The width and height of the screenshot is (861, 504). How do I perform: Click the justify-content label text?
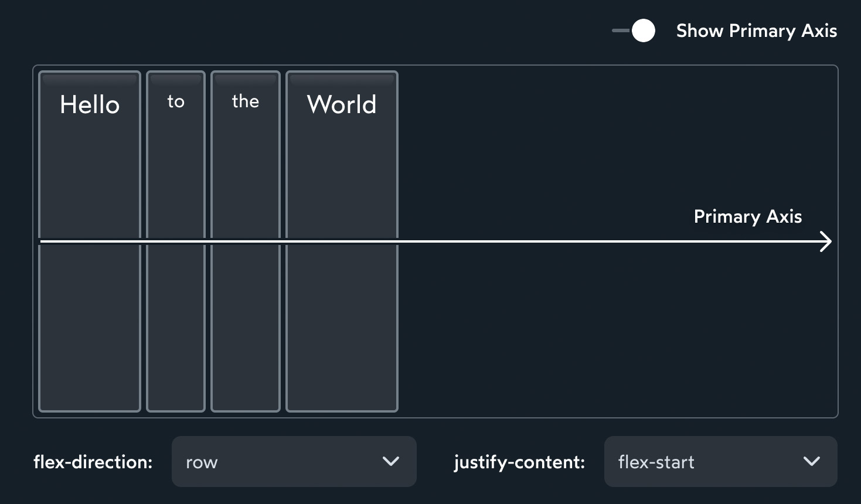click(x=518, y=462)
